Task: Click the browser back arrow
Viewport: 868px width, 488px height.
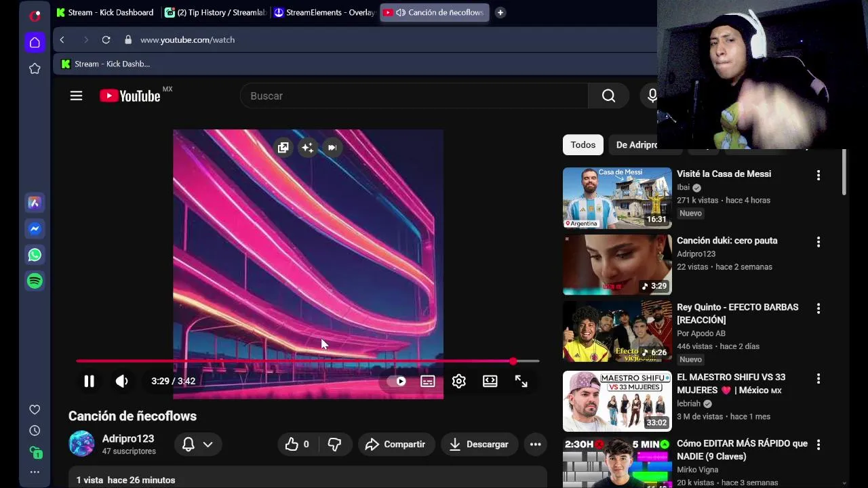Action: (x=62, y=40)
